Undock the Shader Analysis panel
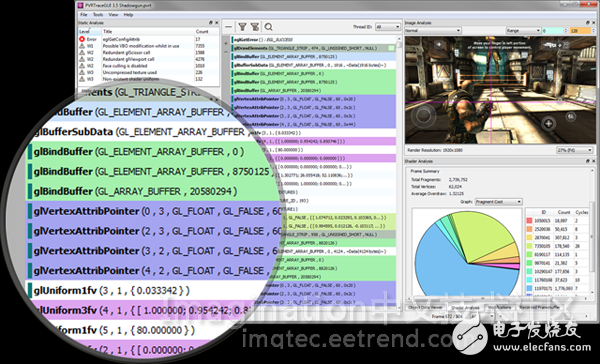Image resolution: width=600 pixels, height=364 pixels. pos(588,161)
